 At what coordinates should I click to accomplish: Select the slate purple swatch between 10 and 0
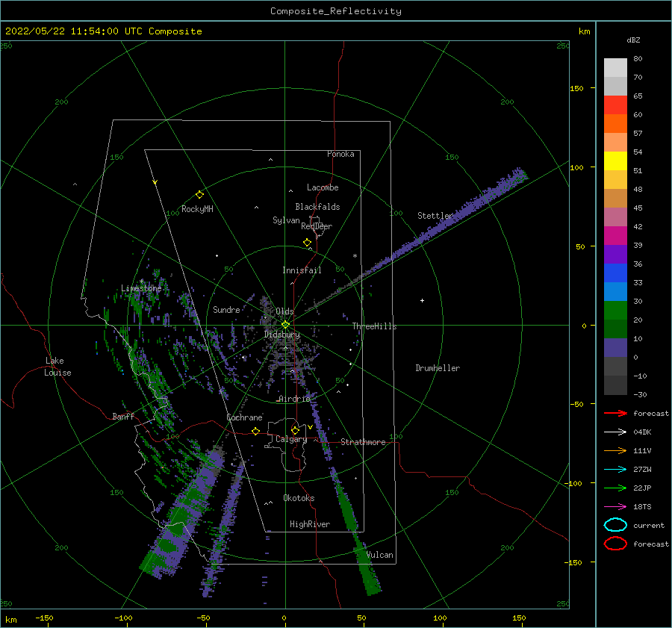tap(615, 348)
